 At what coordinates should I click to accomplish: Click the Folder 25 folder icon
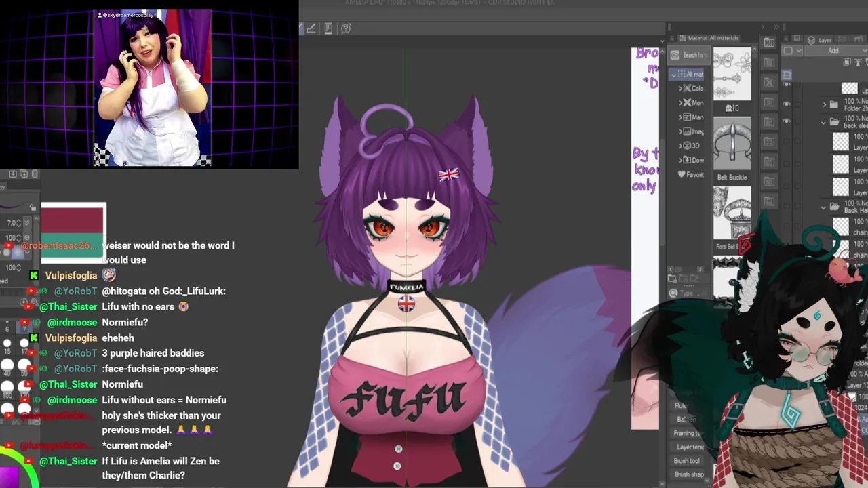(834, 104)
